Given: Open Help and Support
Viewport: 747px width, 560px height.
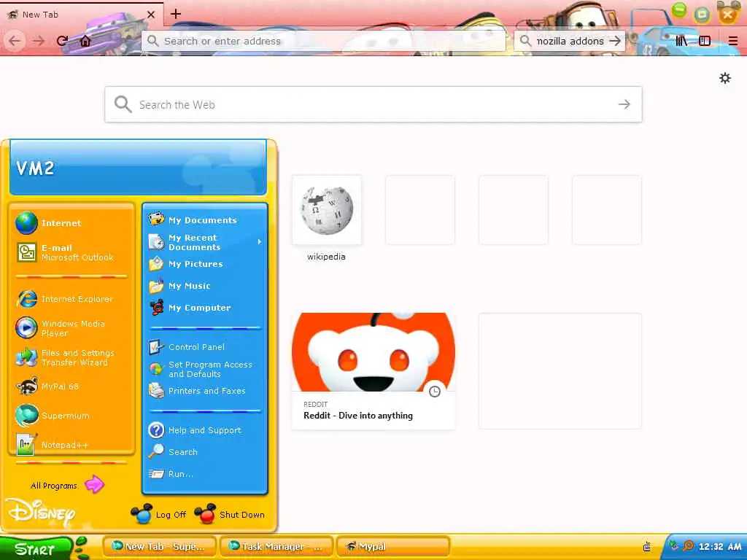Looking at the screenshot, I should pyautogui.click(x=205, y=430).
